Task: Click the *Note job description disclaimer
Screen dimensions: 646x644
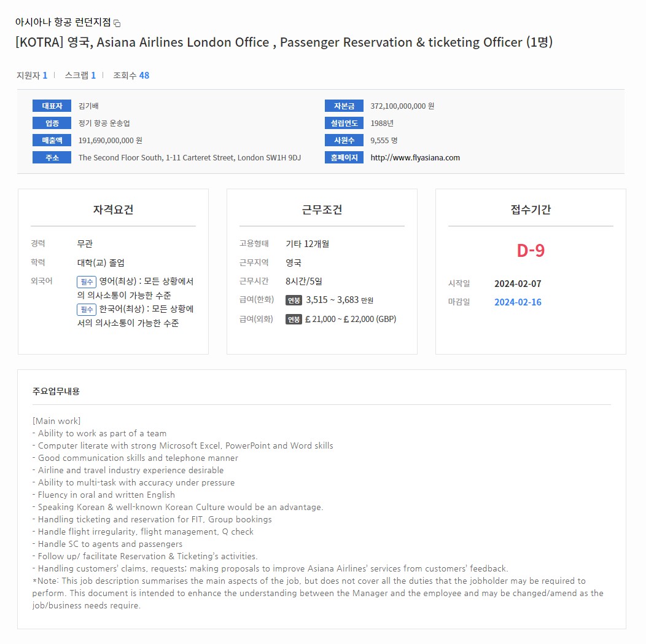Action: pos(318,593)
